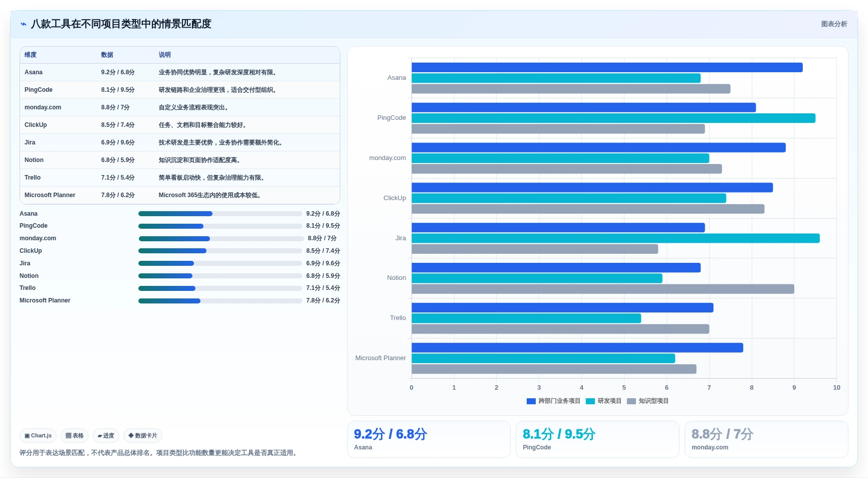Viewport: 868px width, 478px height.
Task: Click the monday.com label on the chart axis
Action: point(387,158)
